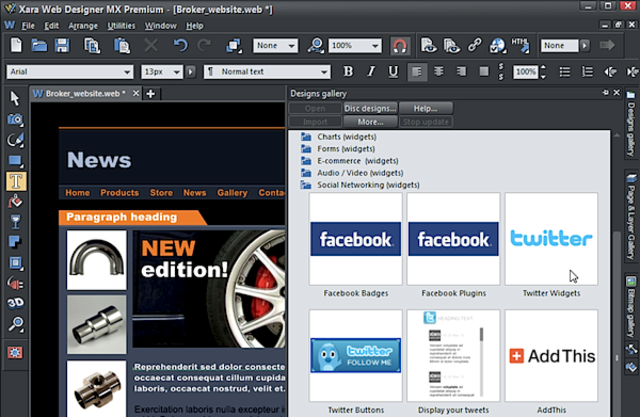
Task: Click the New document icon
Action: pyautogui.click(x=16, y=45)
